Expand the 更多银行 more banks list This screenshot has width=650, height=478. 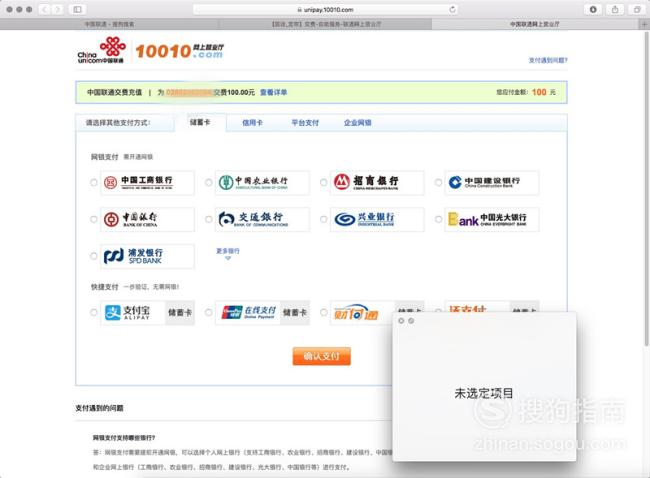228,254
